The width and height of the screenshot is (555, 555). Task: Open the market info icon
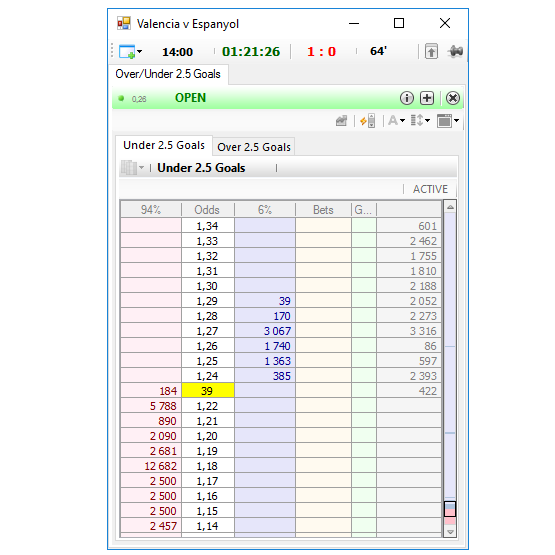407,98
